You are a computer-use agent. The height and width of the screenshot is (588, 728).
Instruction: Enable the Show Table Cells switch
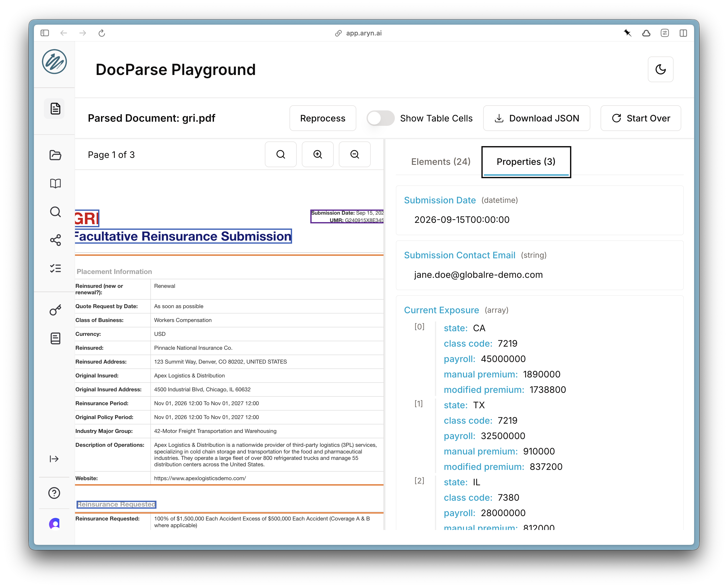click(x=380, y=118)
